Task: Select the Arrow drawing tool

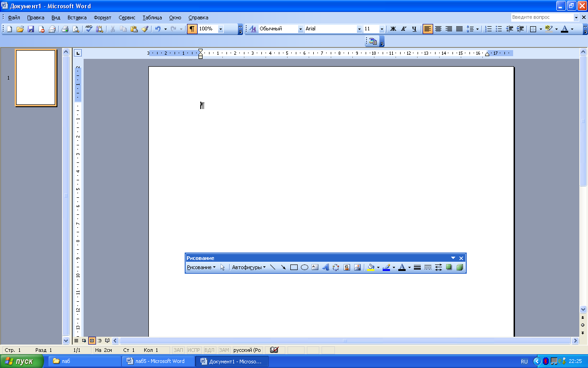Action: (283, 267)
